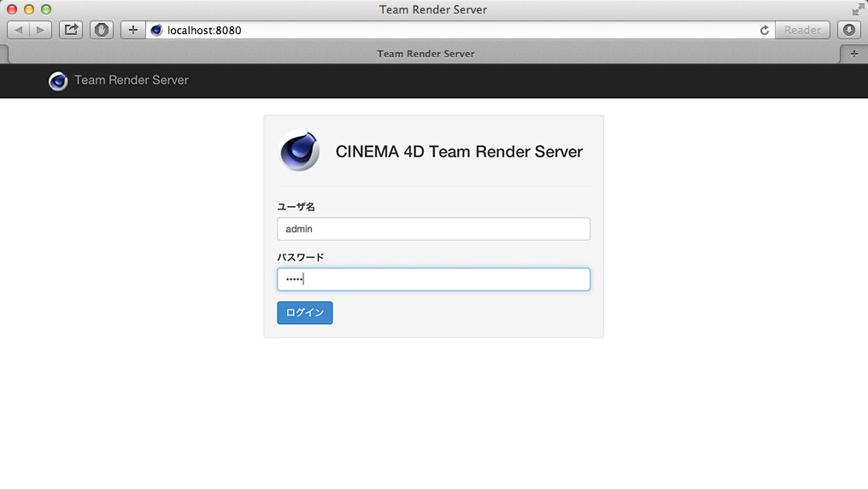Open the Share toolbar icon
Screen dimensions: 868x489
71,30
